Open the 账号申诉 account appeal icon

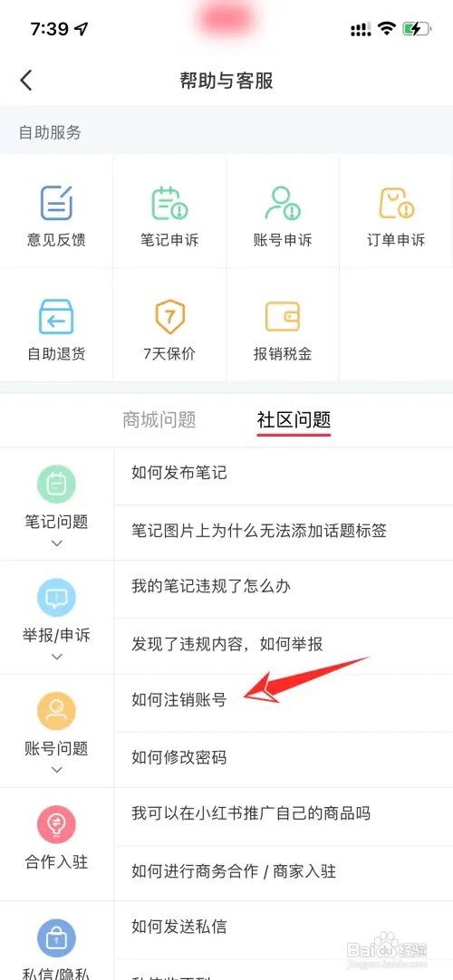283,203
